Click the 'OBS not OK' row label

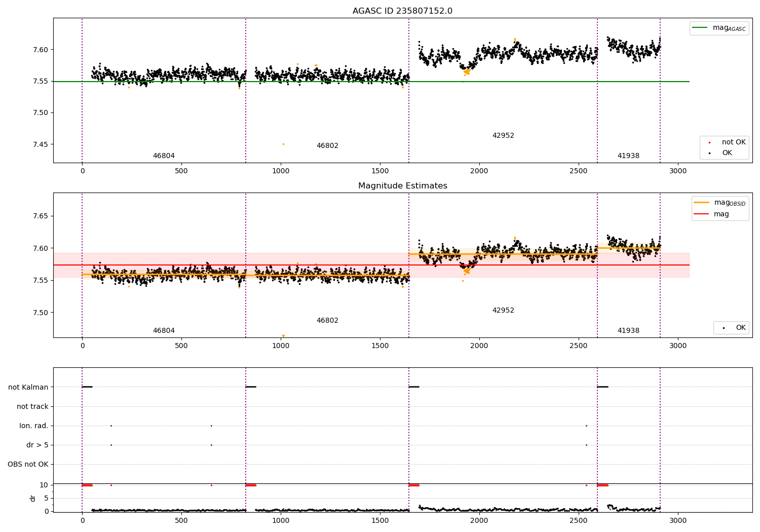28,464
